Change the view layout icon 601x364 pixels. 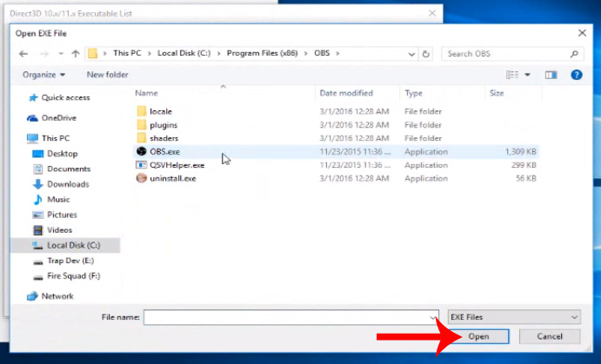[512, 75]
